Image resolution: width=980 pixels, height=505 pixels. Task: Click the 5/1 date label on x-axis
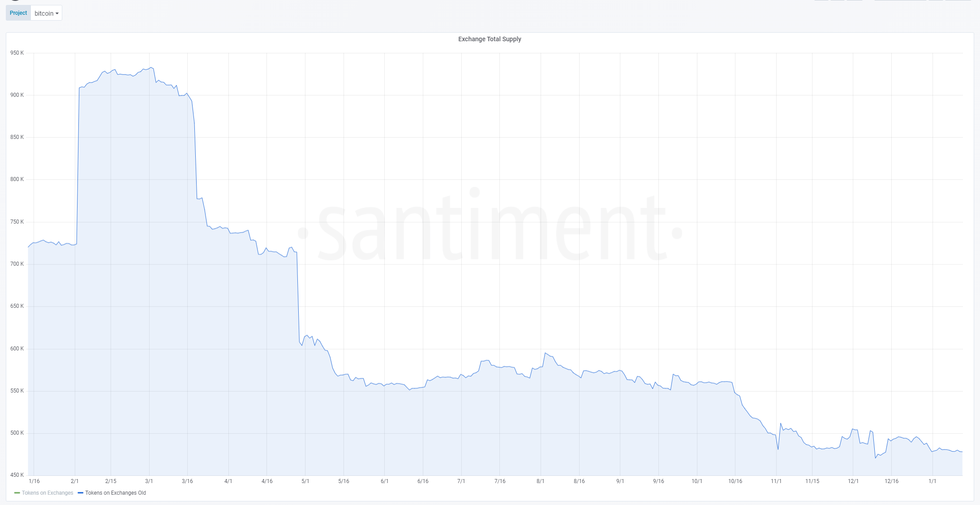click(x=305, y=481)
